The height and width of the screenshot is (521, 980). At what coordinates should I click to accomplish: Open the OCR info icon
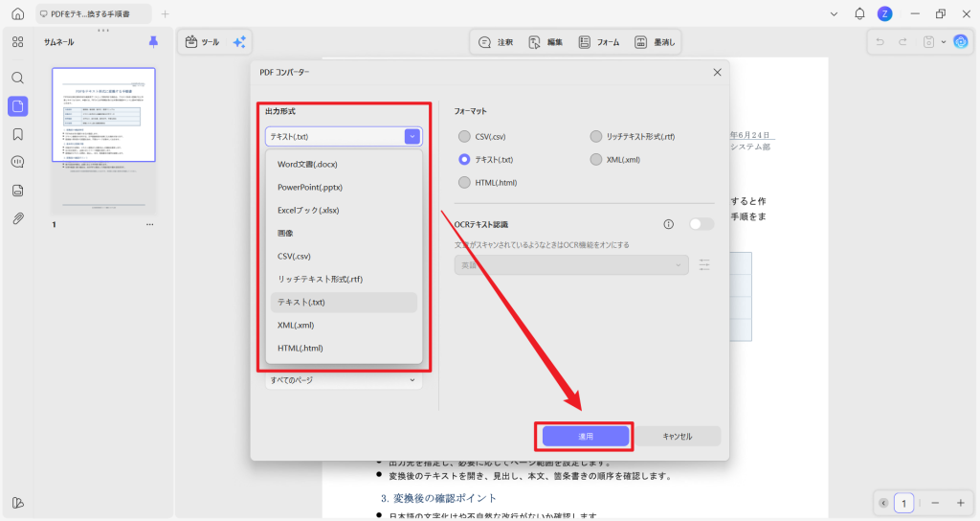tap(669, 224)
